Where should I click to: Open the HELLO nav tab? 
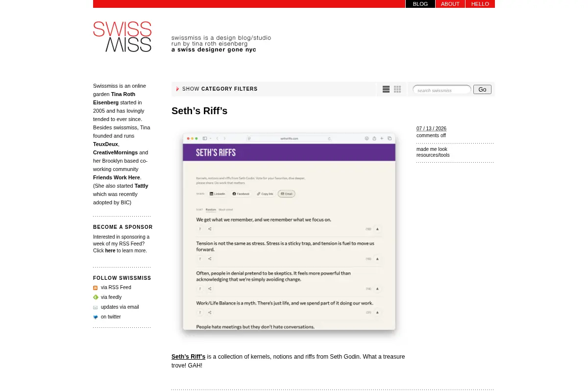point(480,4)
